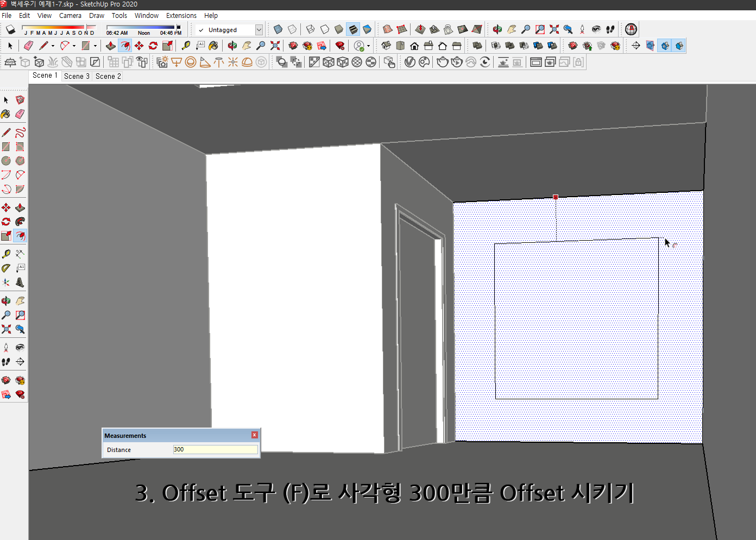
Task: Open the Extensions menu
Action: 181,15
